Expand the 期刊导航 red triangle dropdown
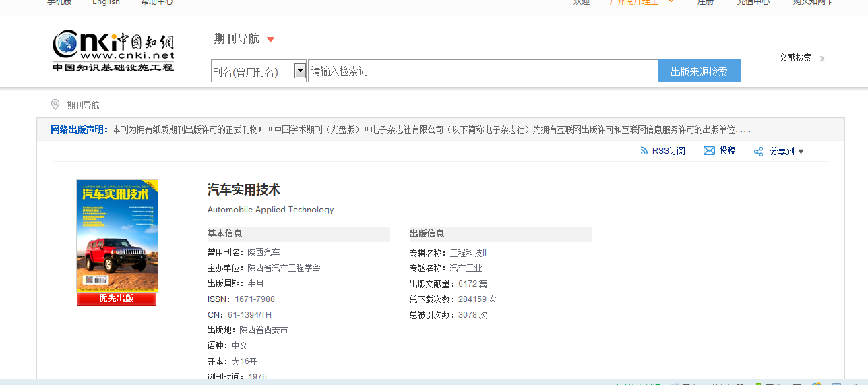 (271, 40)
